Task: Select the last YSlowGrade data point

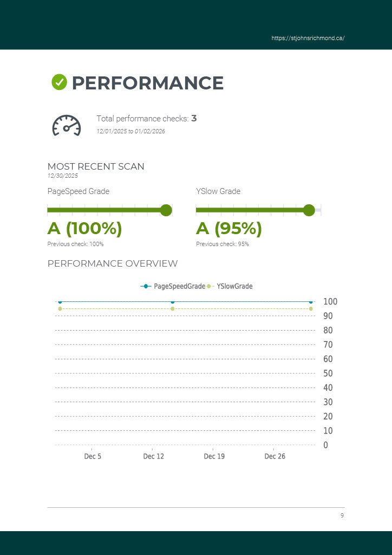Action: tap(311, 309)
